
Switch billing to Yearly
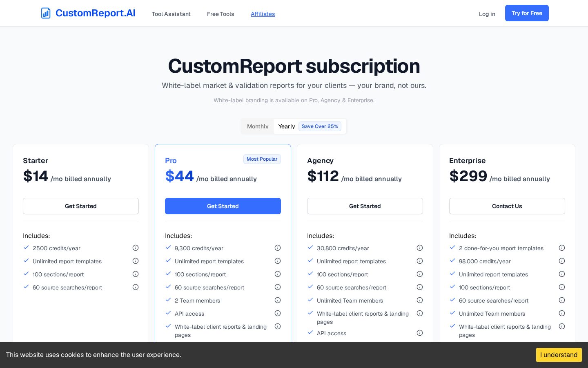[310, 126]
